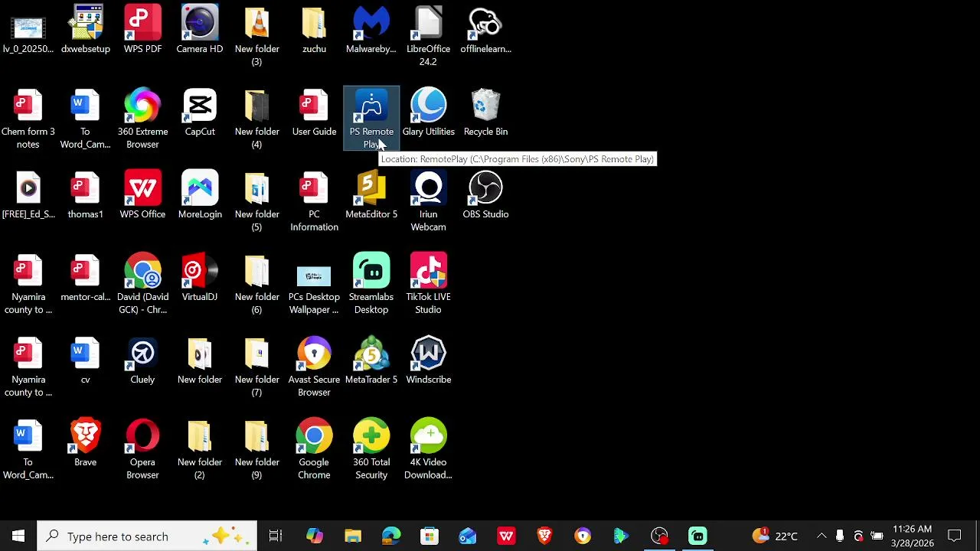Viewport: 980px width, 551px height.
Task: Select the Chem form 3 notes file
Action: click(x=28, y=119)
